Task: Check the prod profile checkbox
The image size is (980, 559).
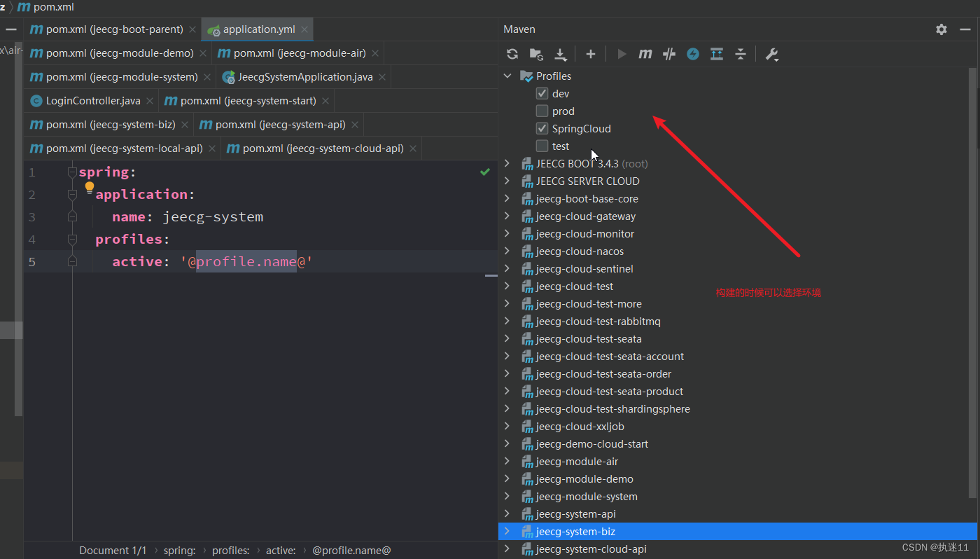Action: point(542,111)
